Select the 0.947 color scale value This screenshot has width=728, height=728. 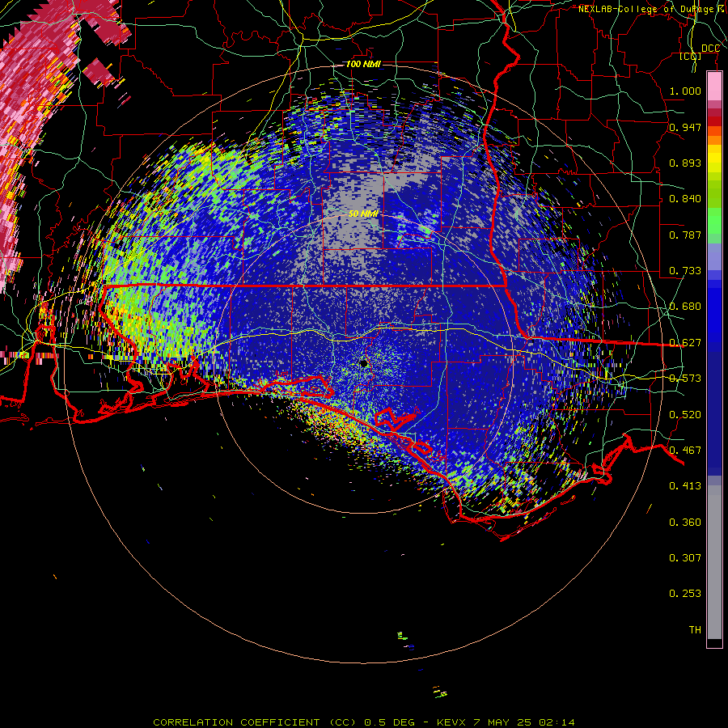tap(685, 127)
